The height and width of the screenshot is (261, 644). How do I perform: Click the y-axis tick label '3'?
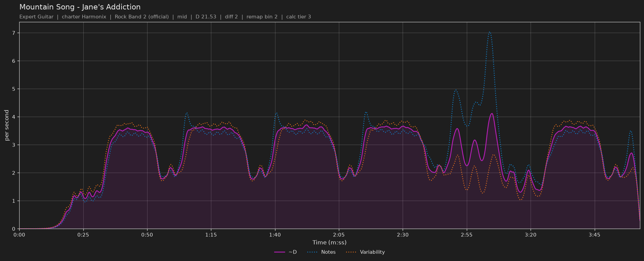pyautogui.click(x=14, y=145)
